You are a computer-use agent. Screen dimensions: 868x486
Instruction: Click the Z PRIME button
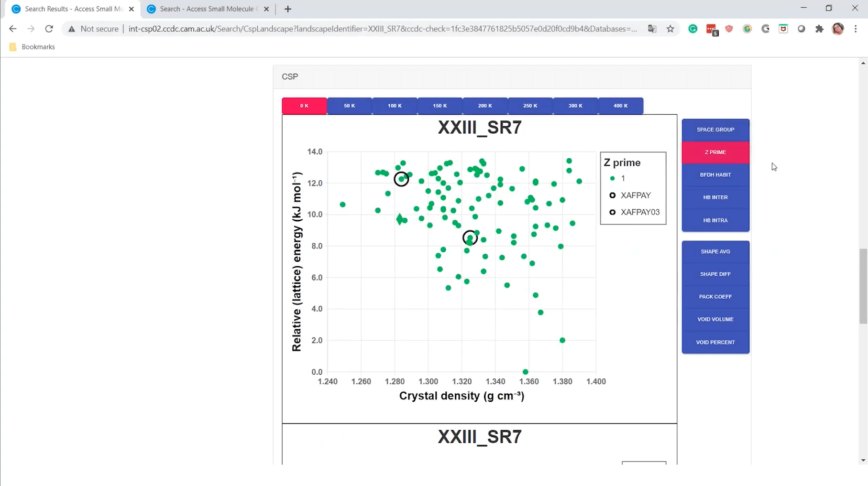coord(715,152)
